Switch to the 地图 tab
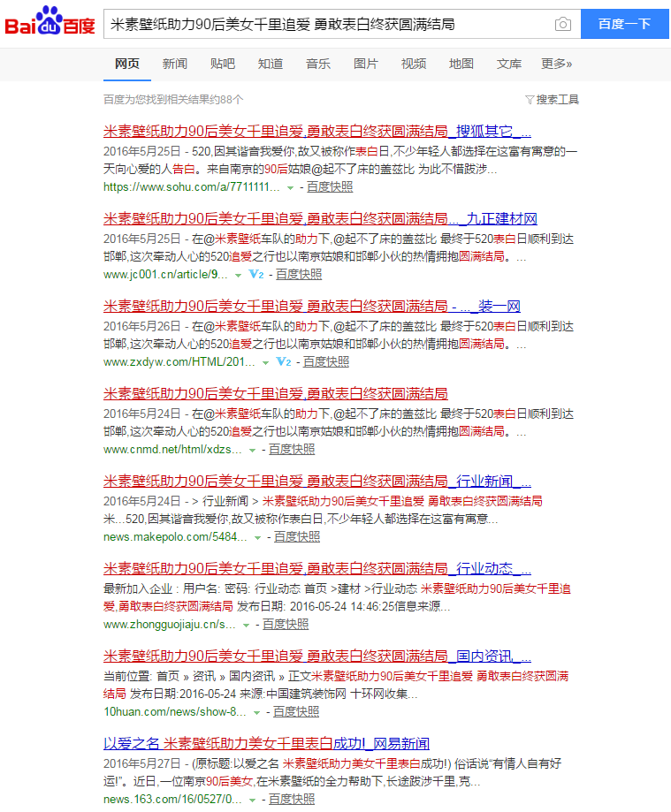 tap(461, 64)
